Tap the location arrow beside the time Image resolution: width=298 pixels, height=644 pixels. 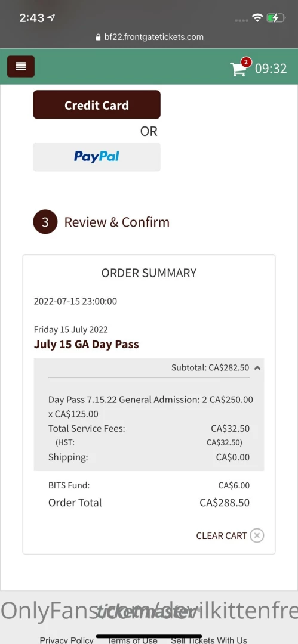click(x=51, y=18)
